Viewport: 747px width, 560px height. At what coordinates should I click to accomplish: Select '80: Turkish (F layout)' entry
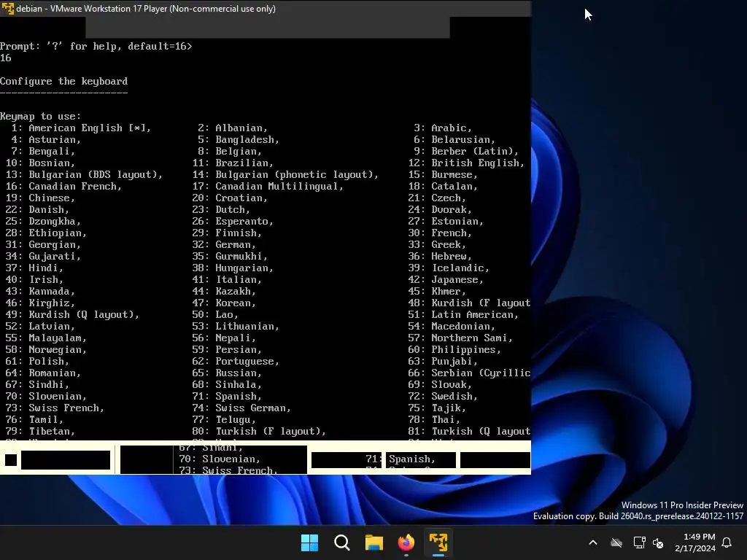(x=259, y=432)
